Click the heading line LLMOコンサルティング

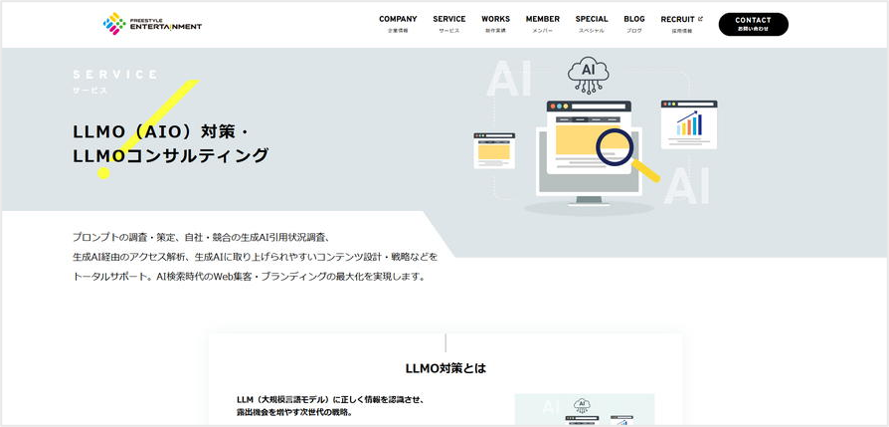171,155
